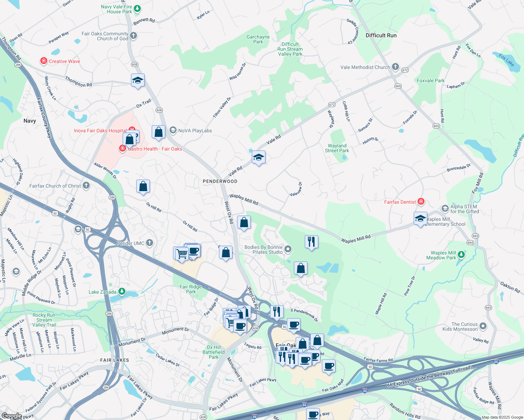
Task: Click the Lake Zasada park pin
Action: click(122, 291)
